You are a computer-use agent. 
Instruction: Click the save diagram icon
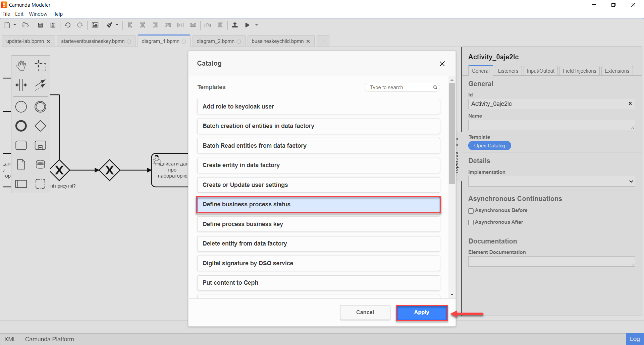pyautogui.click(x=40, y=25)
